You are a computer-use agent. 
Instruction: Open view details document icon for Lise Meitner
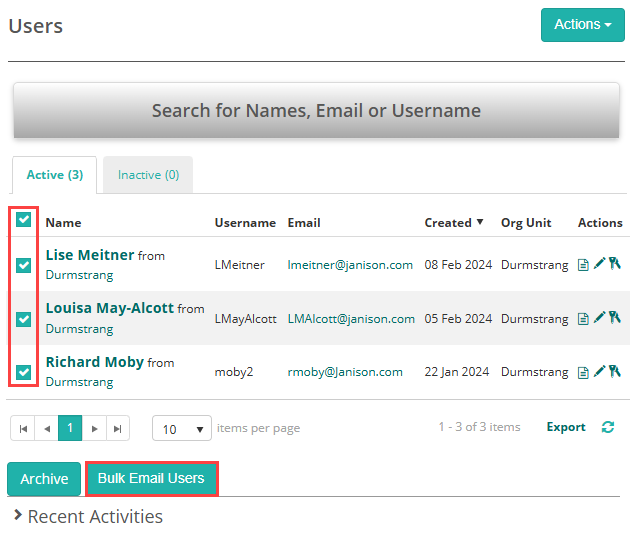coord(584,265)
